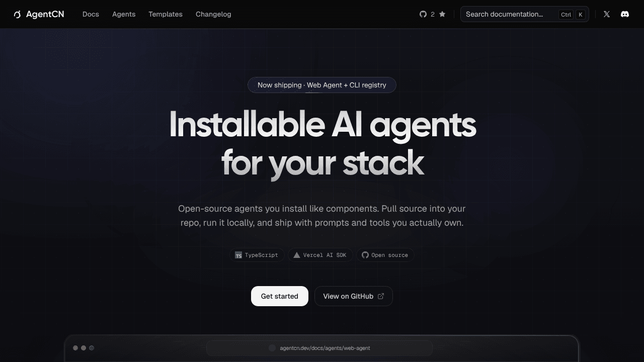Open the Docs nav item
Viewport: 644px width, 362px height.
(91, 14)
